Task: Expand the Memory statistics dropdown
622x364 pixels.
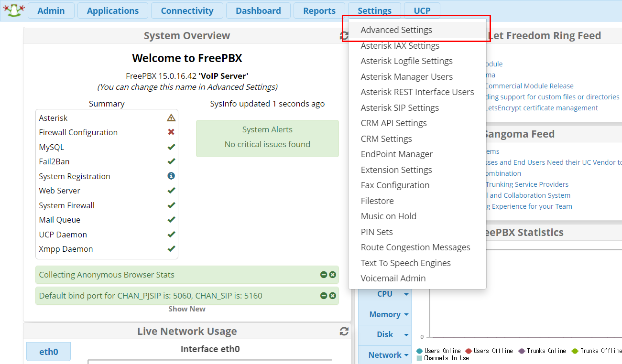Action: tap(385, 314)
